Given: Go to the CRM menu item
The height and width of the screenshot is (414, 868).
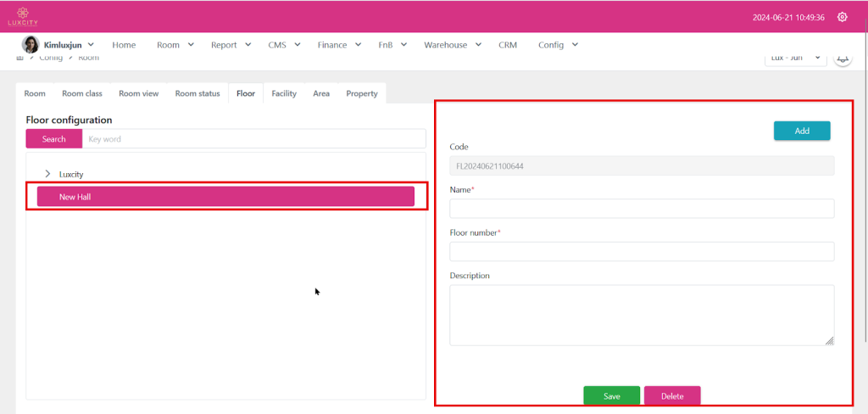Looking at the screenshot, I should coord(508,45).
